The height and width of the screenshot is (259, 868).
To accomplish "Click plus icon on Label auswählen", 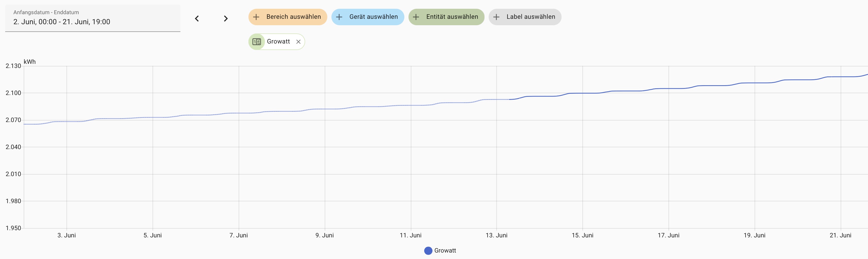I will 496,17.
